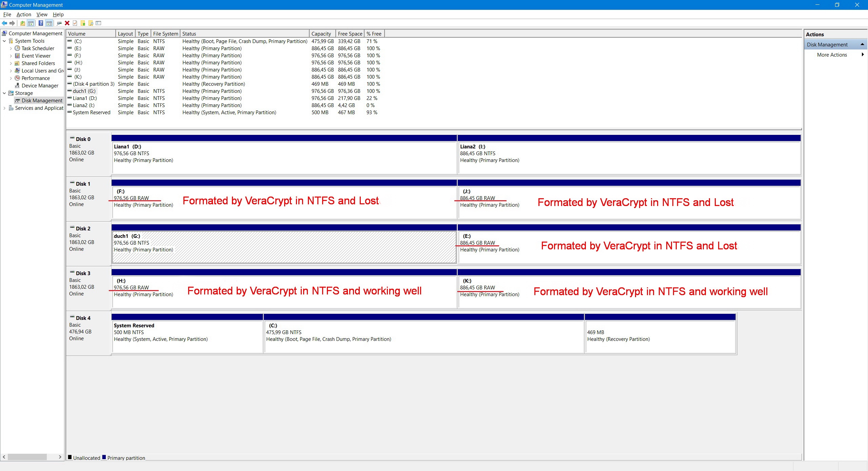Open the Action menu
The height and width of the screenshot is (471, 868).
click(24, 15)
